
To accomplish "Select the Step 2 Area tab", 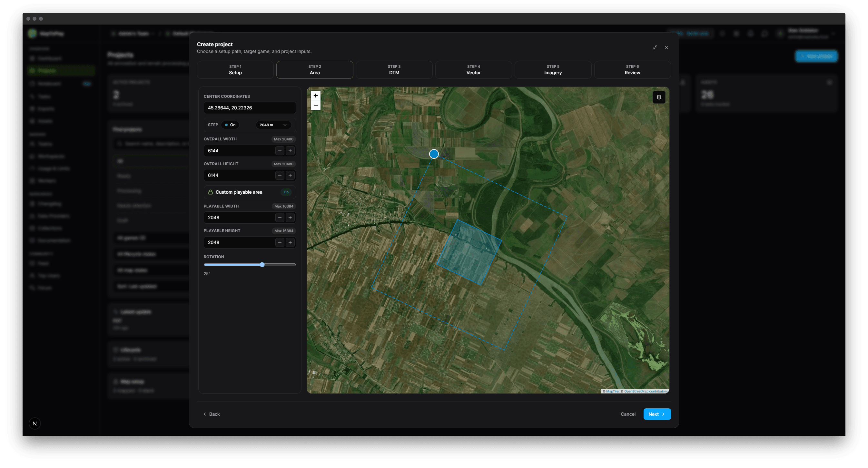I will click(x=315, y=70).
